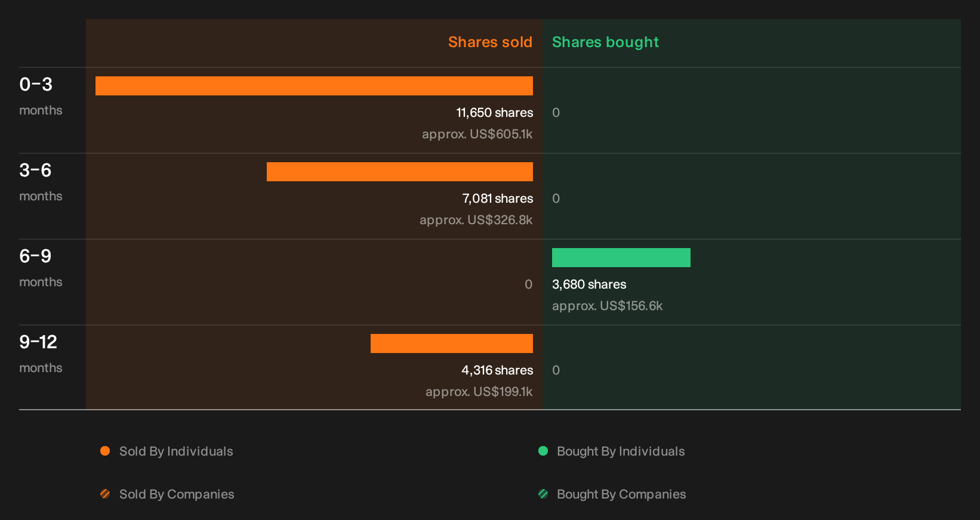The image size is (980, 520).
Task: Click the 0-3 months row label
Action: pos(41,97)
